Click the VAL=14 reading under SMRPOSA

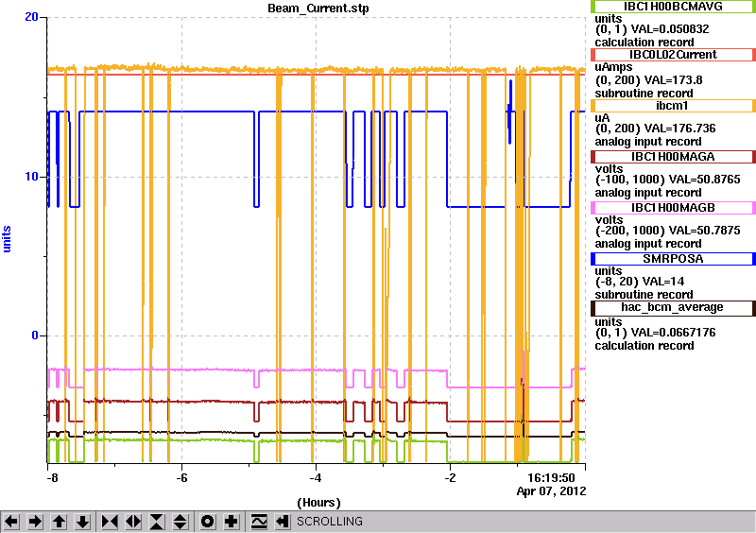(661, 282)
